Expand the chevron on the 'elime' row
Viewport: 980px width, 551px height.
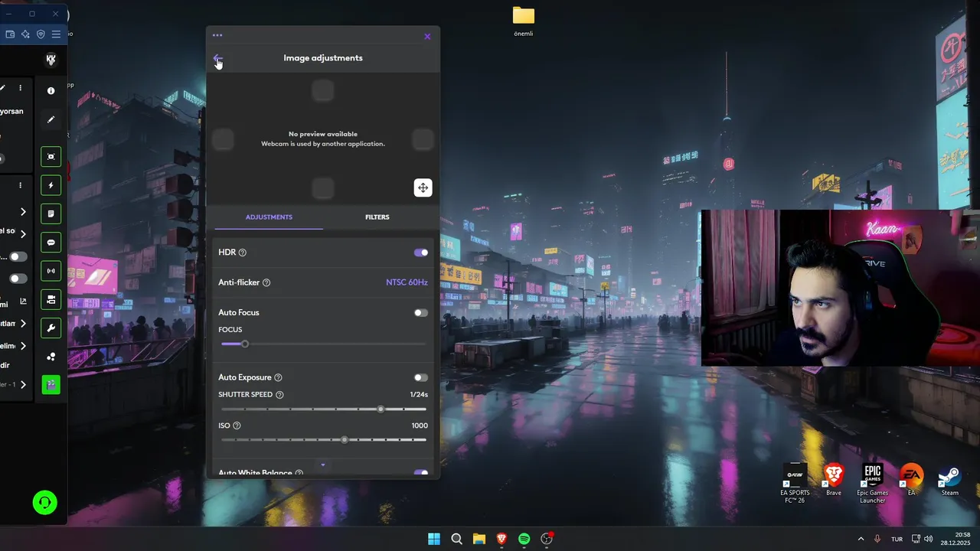[x=23, y=346]
